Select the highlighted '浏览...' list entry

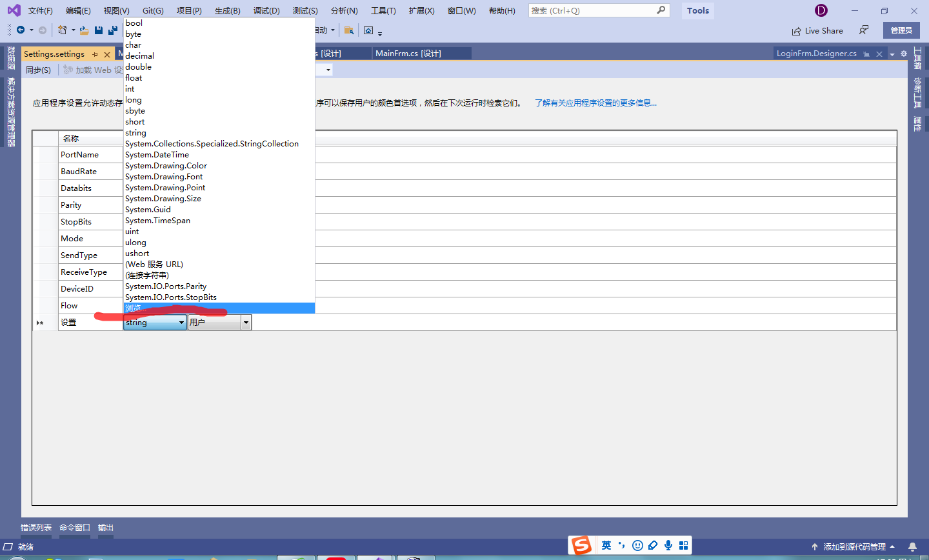(x=219, y=308)
